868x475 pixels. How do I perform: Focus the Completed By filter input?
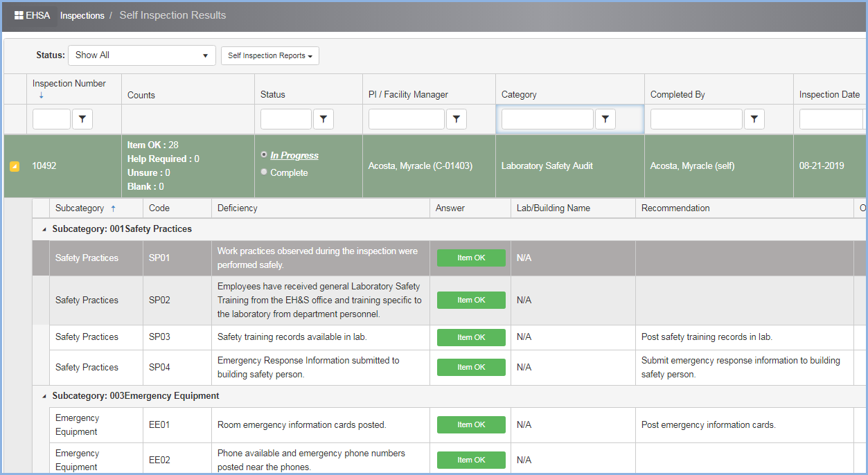coord(696,119)
